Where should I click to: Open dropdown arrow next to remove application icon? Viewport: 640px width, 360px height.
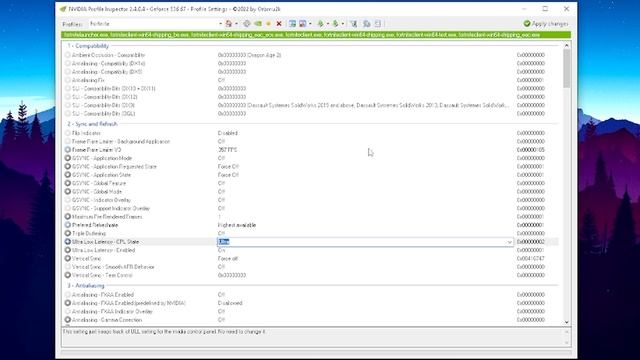(x=310, y=24)
